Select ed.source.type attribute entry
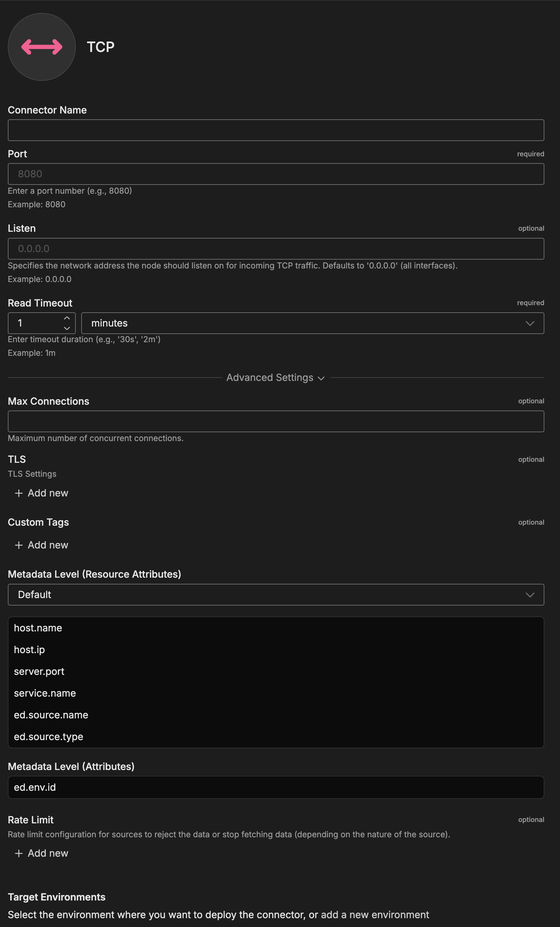The width and height of the screenshot is (560, 927). pyautogui.click(x=49, y=737)
